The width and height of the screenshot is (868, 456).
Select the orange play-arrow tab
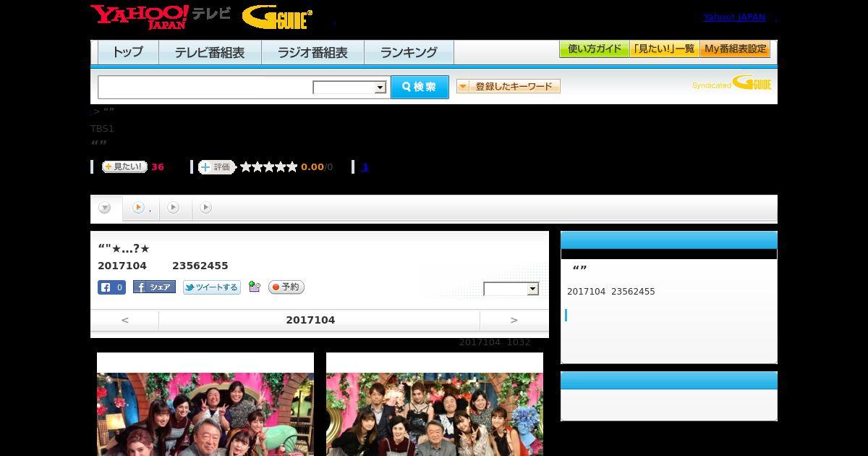(x=139, y=208)
